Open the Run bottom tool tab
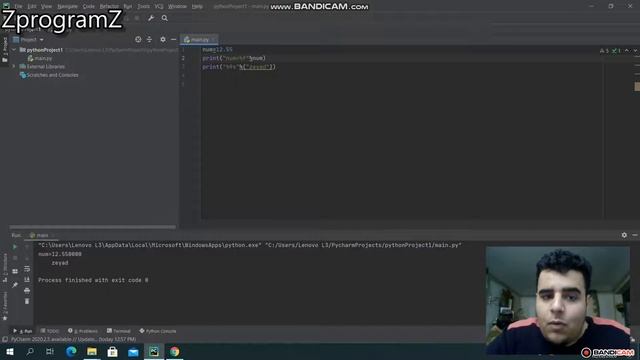Image resolution: width=640 pixels, height=360 pixels. [23, 331]
